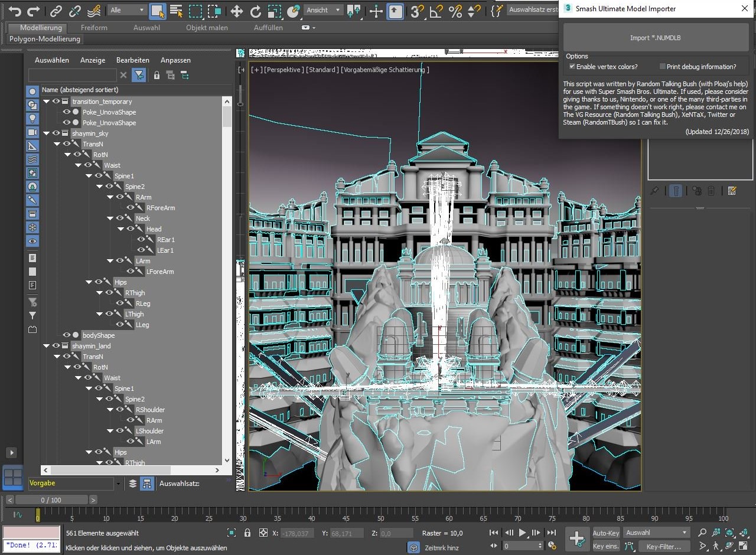Activate the Select Object tool
This screenshot has height=555, width=756.
(157, 11)
